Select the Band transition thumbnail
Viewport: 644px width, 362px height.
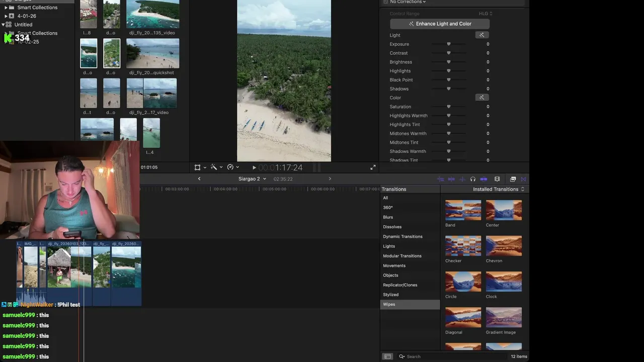[463, 210]
